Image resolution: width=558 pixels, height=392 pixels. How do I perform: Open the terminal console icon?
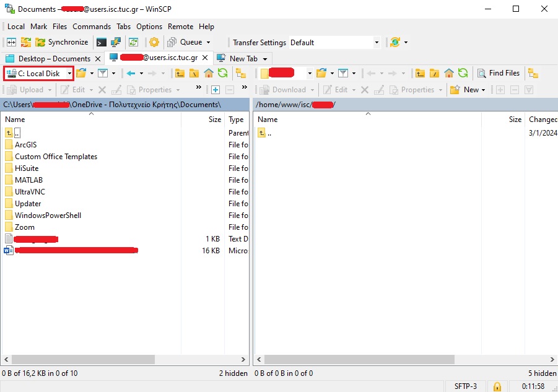(x=101, y=43)
